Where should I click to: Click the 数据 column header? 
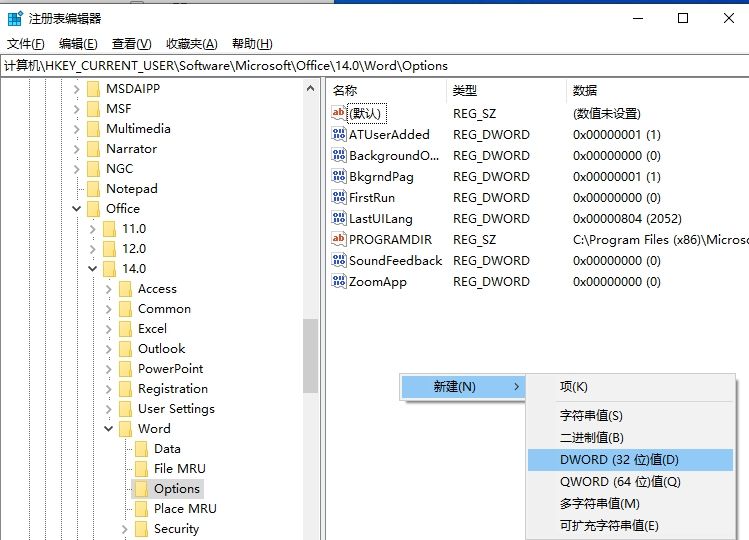(658, 90)
